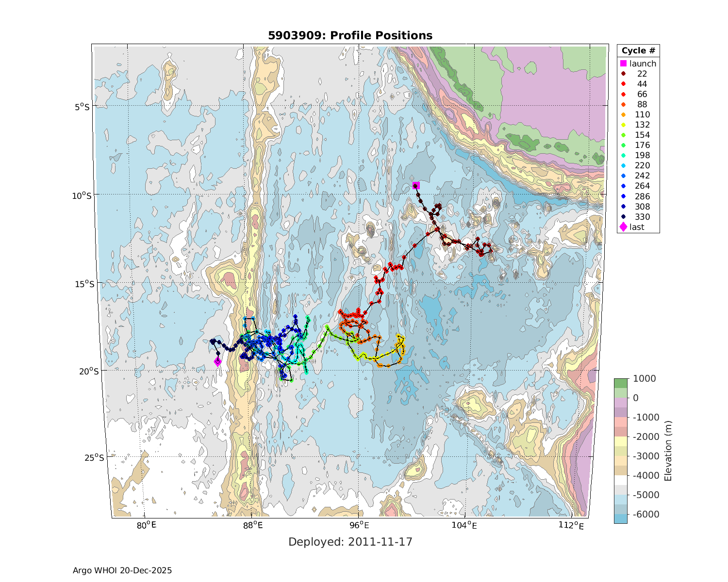Click the plot title 5903909: Profile Positions
728x582 pixels.
coord(350,35)
